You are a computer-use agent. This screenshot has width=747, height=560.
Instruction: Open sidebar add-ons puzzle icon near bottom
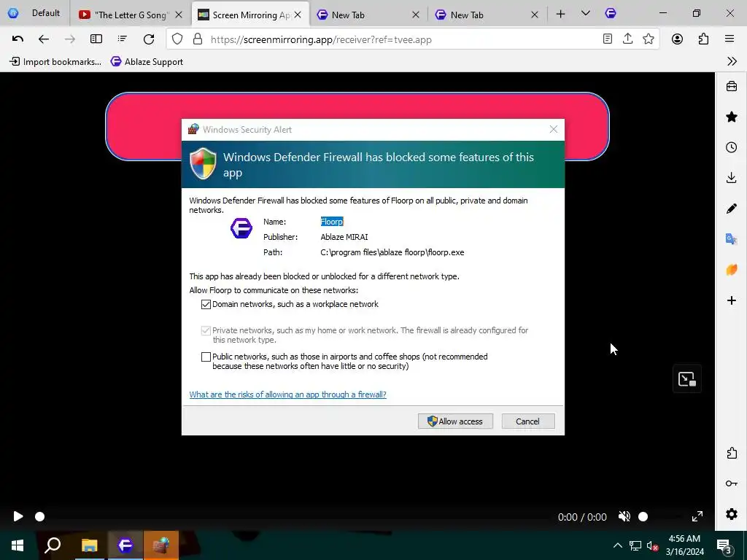(731, 453)
